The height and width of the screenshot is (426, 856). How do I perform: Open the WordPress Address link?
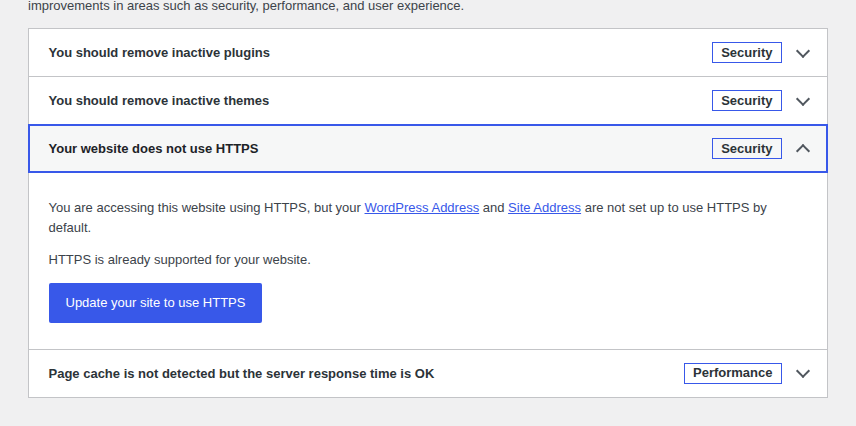click(x=422, y=208)
